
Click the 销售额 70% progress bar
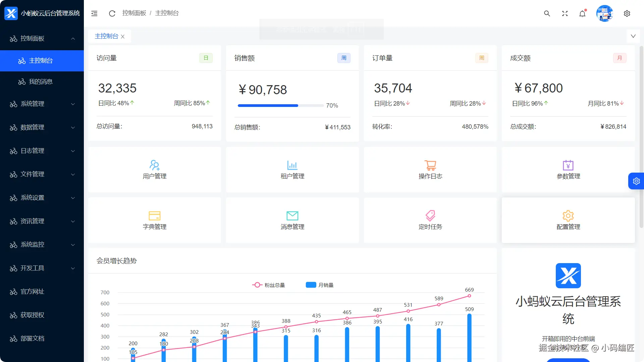281,106
